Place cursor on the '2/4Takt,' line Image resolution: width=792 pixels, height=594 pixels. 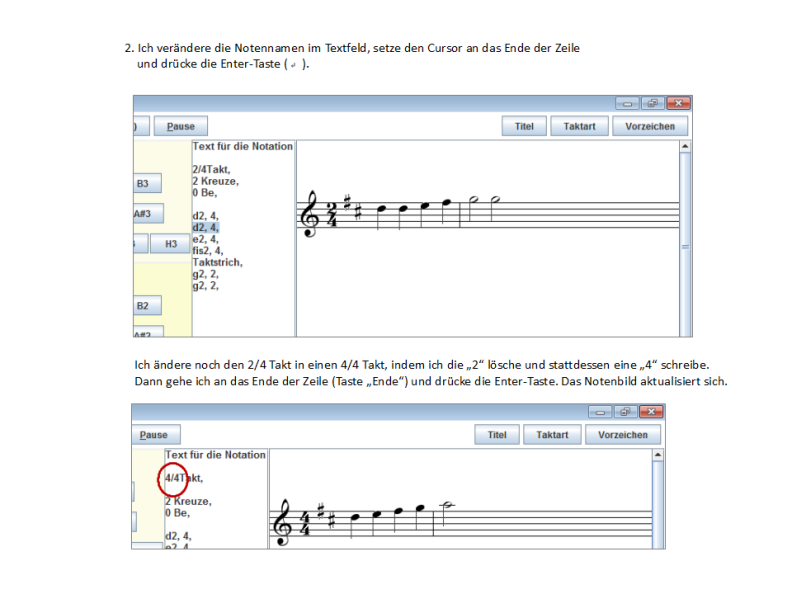(211, 170)
